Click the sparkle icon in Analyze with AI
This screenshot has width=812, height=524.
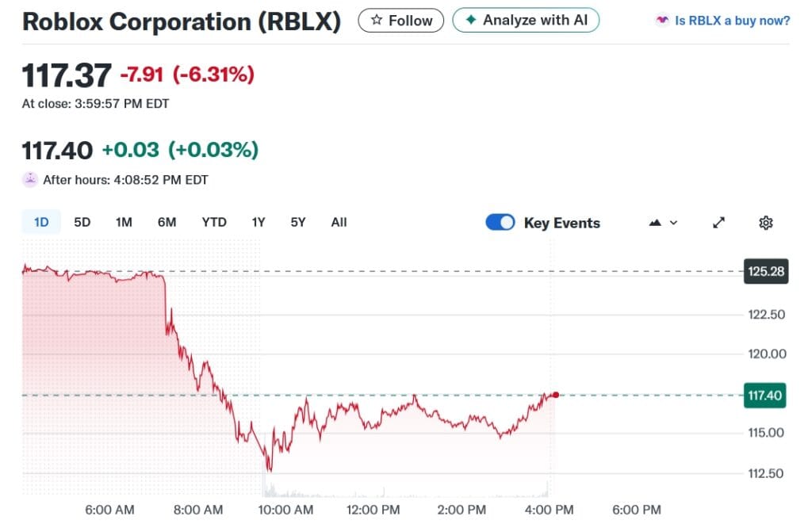(x=471, y=20)
